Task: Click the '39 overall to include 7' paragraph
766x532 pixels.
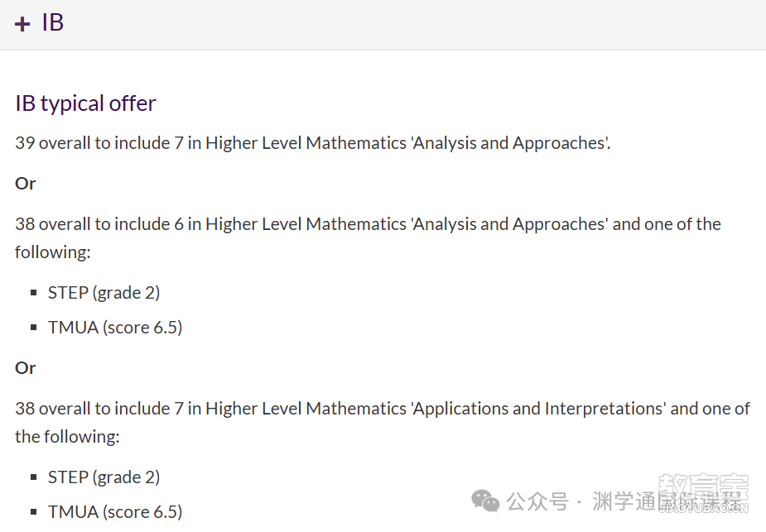Action: tap(313, 143)
